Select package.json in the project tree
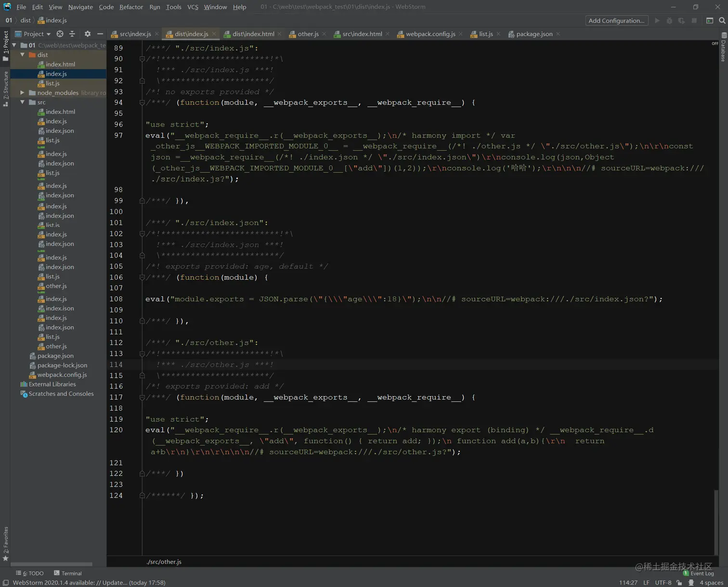The height and width of the screenshot is (587, 728). (x=55, y=356)
